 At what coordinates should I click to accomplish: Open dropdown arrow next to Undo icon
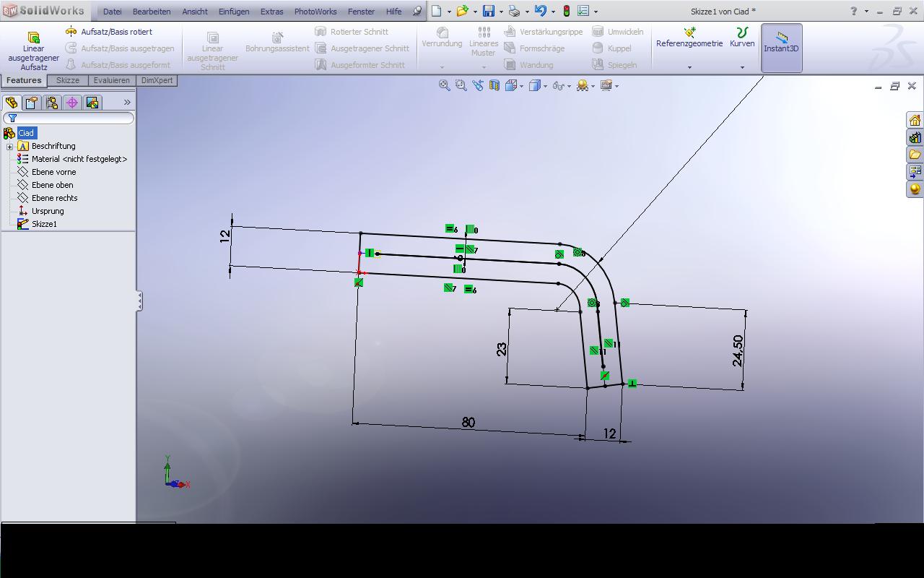pyautogui.click(x=553, y=12)
